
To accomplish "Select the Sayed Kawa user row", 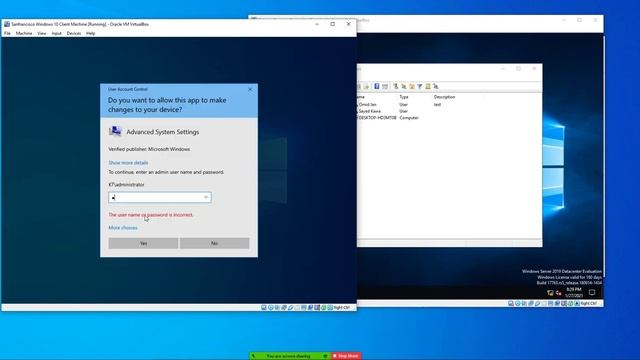I will 370,111.
